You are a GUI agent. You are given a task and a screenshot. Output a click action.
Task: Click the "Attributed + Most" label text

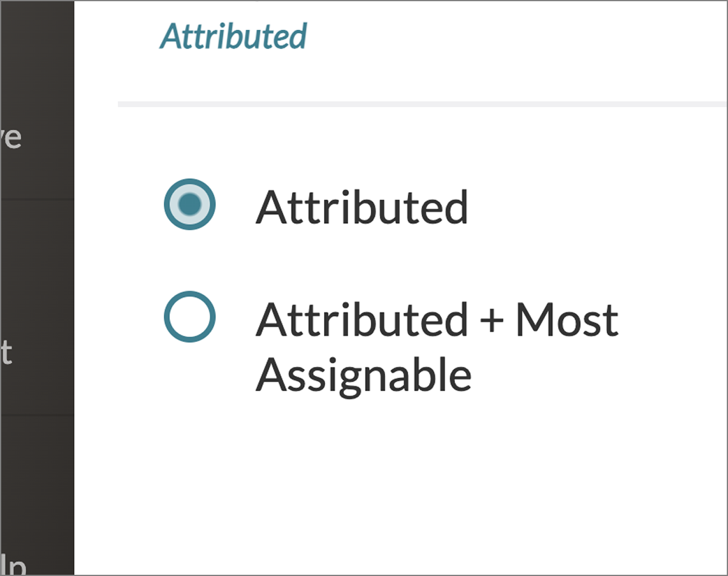point(437,320)
